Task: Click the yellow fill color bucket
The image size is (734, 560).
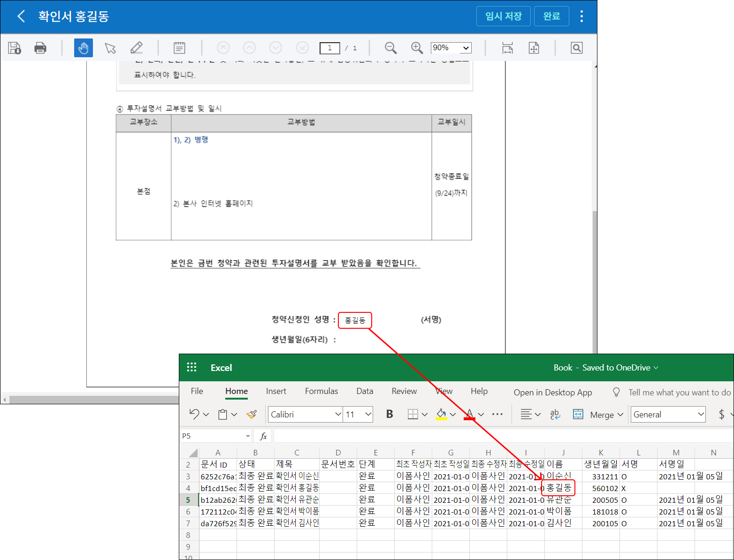Action: click(x=441, y=414)
